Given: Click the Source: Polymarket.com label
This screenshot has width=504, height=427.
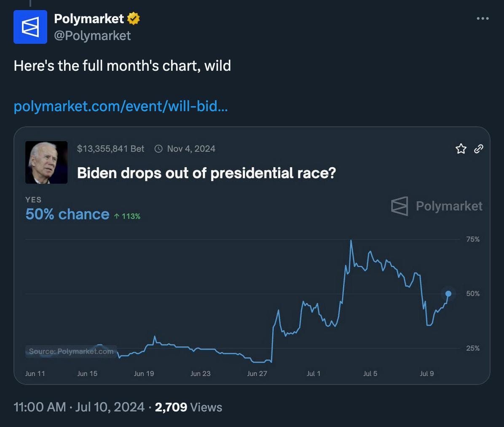Looking at the screenshot, I should [x=71, y=351].
